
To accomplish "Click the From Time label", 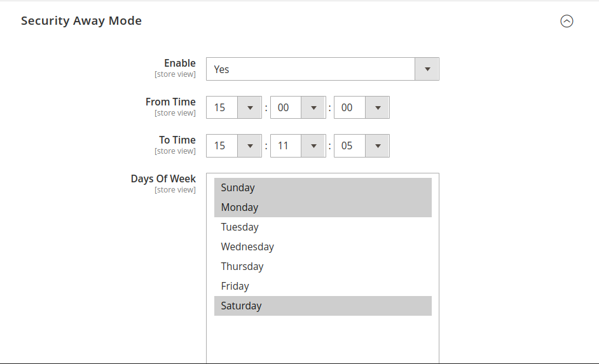I will [x=170, y=102].
